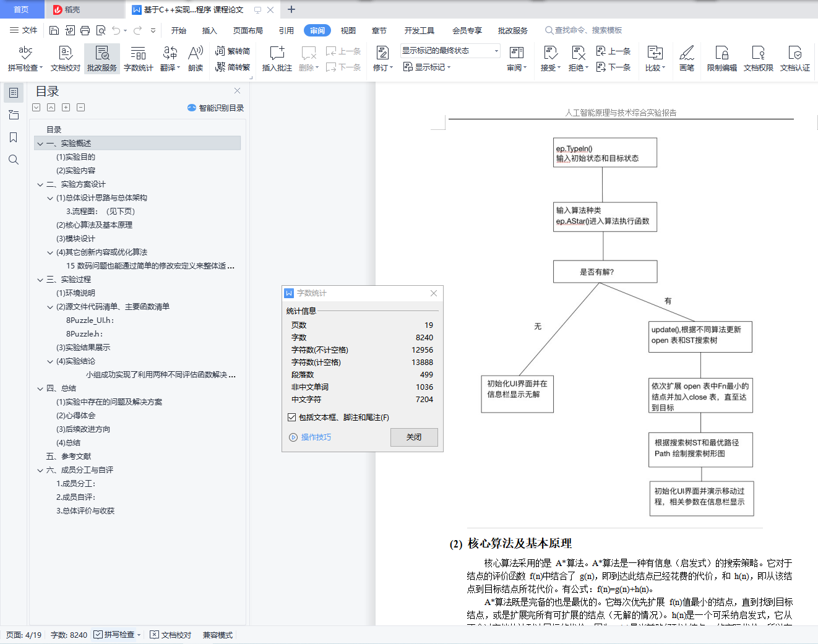Click the plus box icon in 目录 panel

66,107
